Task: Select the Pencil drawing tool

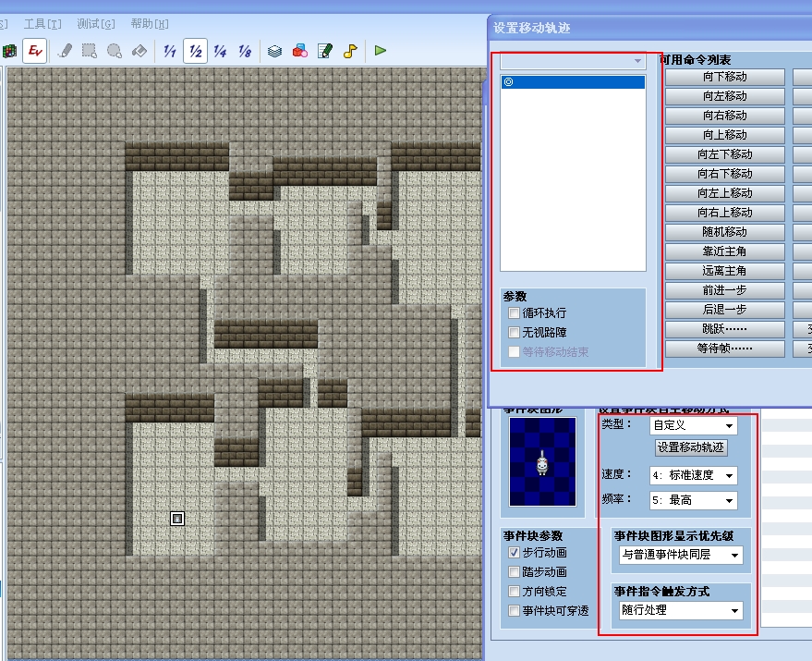Action: coord(65,51)
